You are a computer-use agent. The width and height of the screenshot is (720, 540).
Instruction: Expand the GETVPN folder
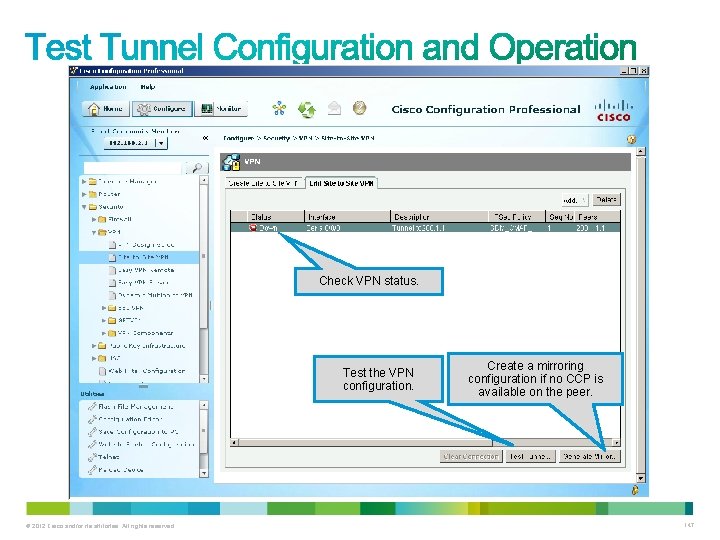pyautogui.click(x=104, y=321)
